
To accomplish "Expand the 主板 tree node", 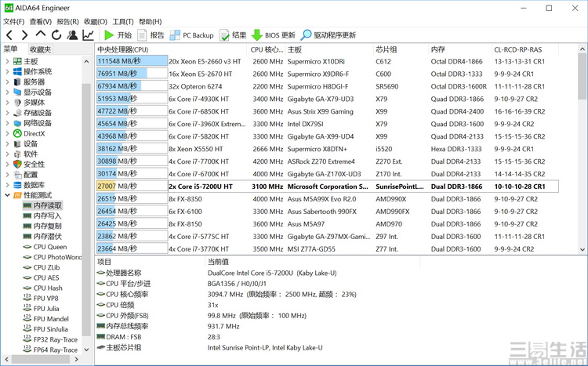I will [x=8, y=61].
